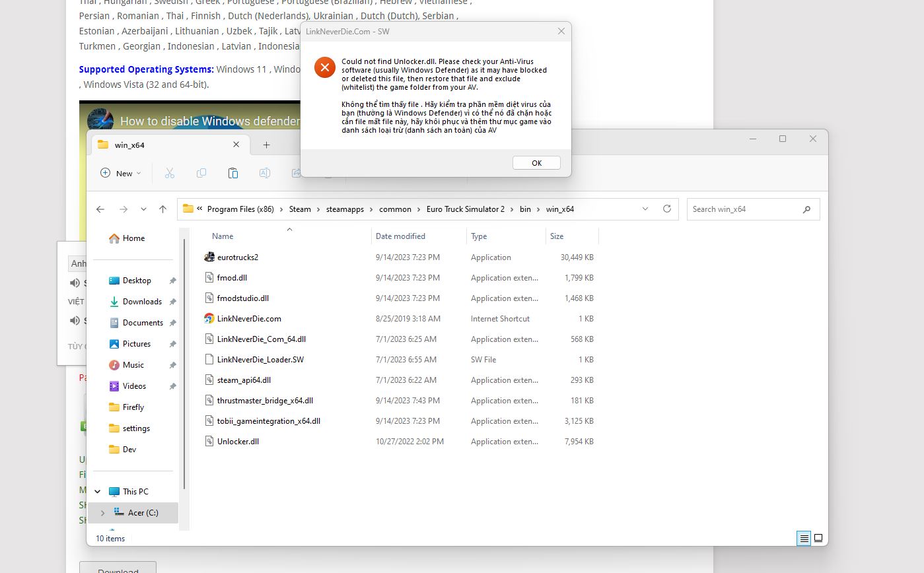
Task: Open the New item dropdown menu
Action: [121, 173]
